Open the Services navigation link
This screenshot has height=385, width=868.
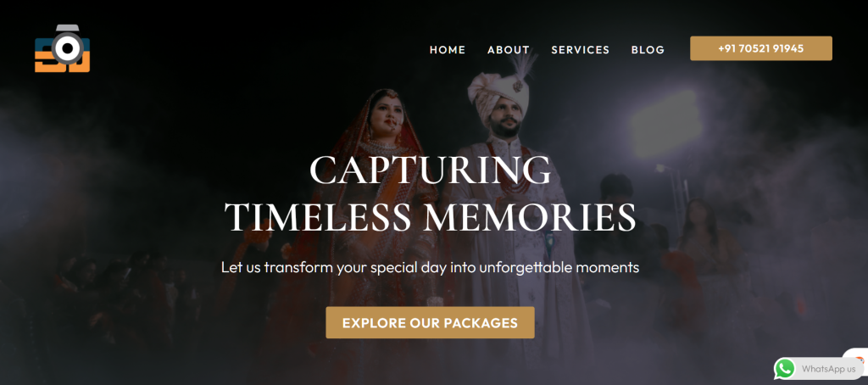tap(580, 50)
